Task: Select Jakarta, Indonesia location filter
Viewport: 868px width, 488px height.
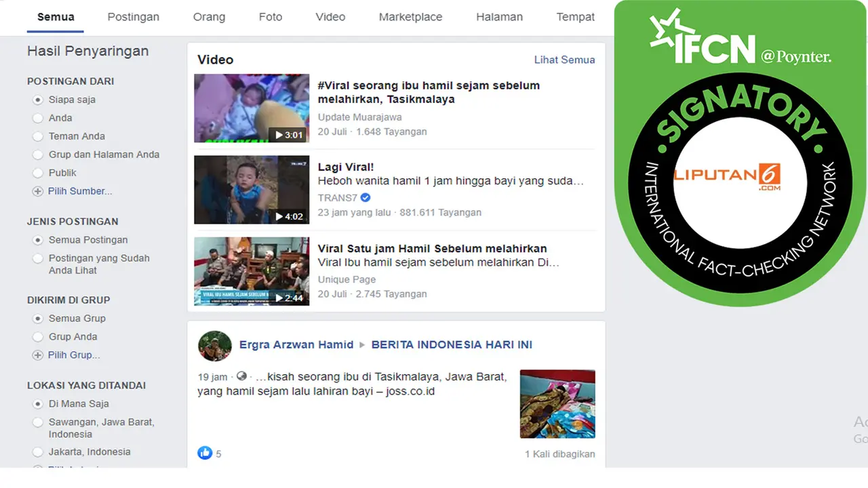Action: tap(38, 452)
